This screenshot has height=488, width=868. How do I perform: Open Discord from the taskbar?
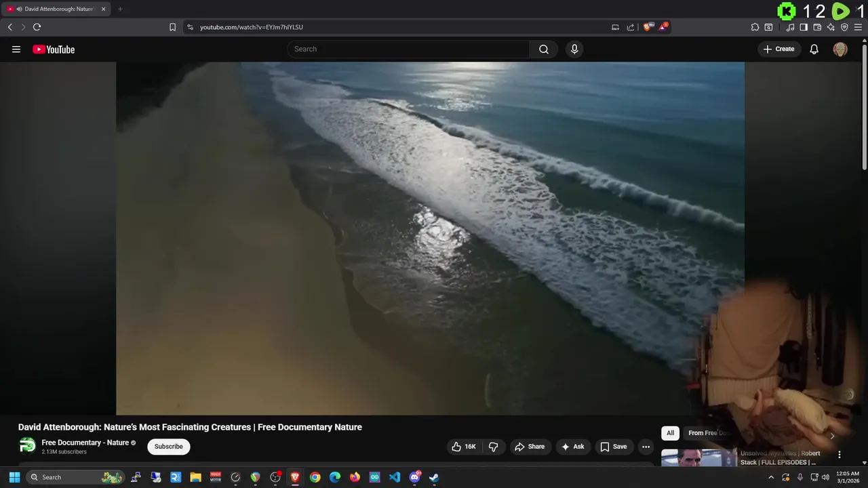point(414,477)
